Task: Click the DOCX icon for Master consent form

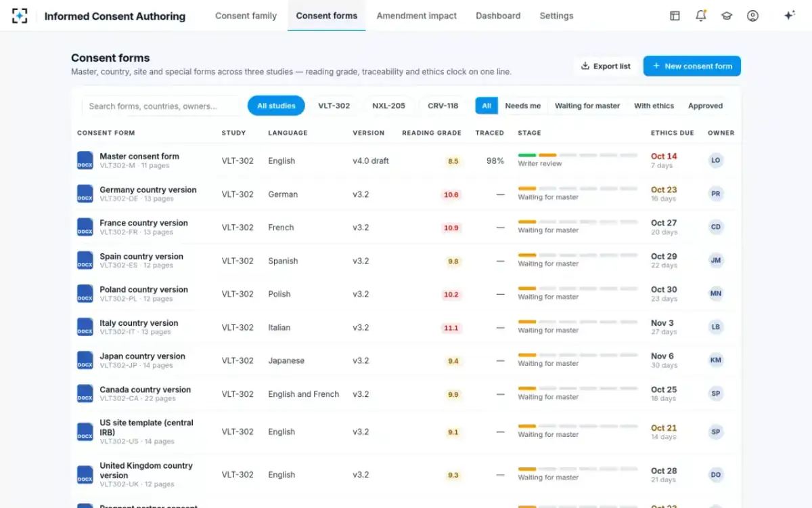Action: [x=85, y=161]
